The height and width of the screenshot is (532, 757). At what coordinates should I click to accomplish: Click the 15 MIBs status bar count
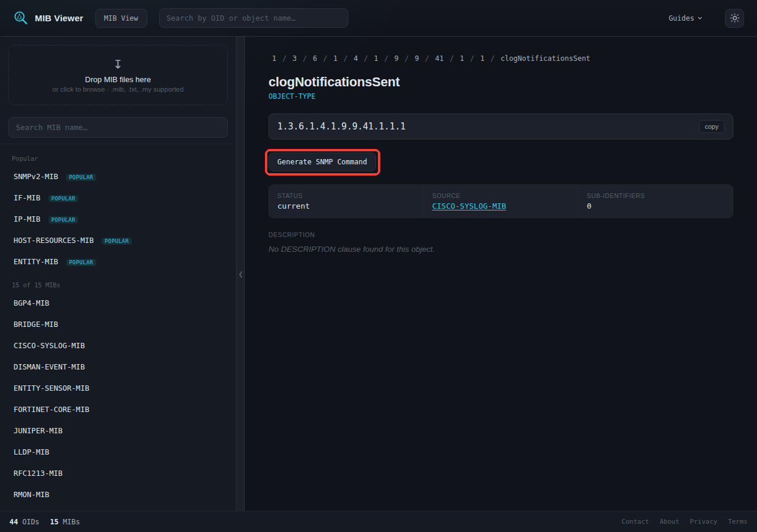tap(65, 522)
